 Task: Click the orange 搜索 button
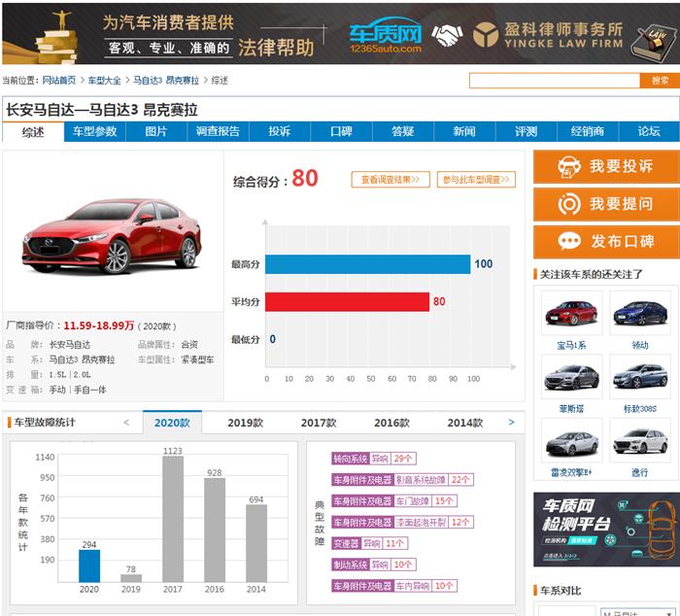coord(660,81)
